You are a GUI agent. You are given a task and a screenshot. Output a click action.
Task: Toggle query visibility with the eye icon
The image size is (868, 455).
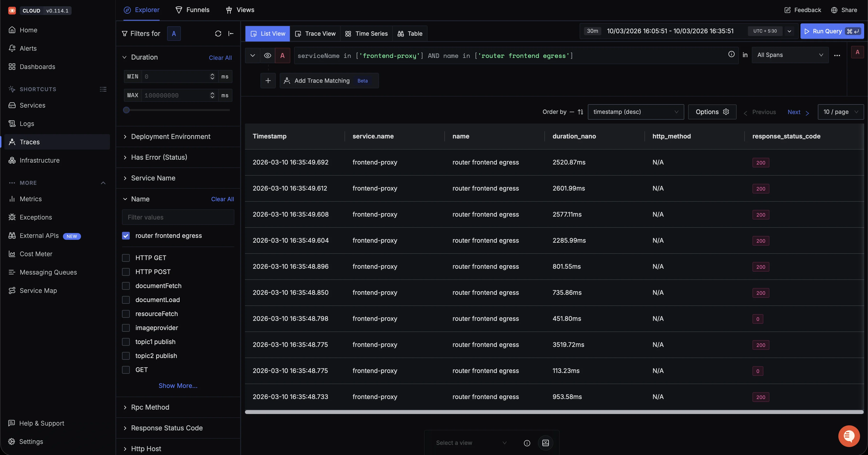(x=268, y=55)
